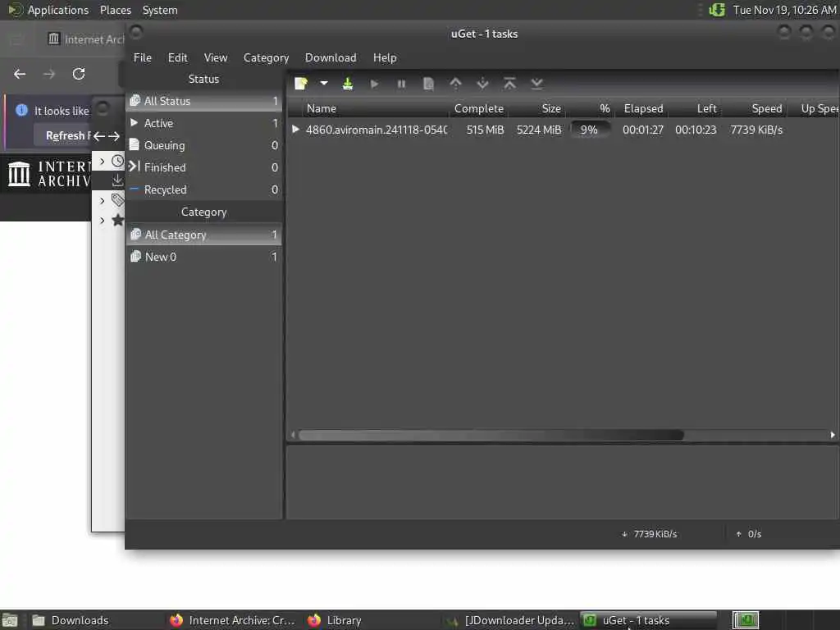
Task: Sort by the Speed column header
Action: tap(755, 109)
